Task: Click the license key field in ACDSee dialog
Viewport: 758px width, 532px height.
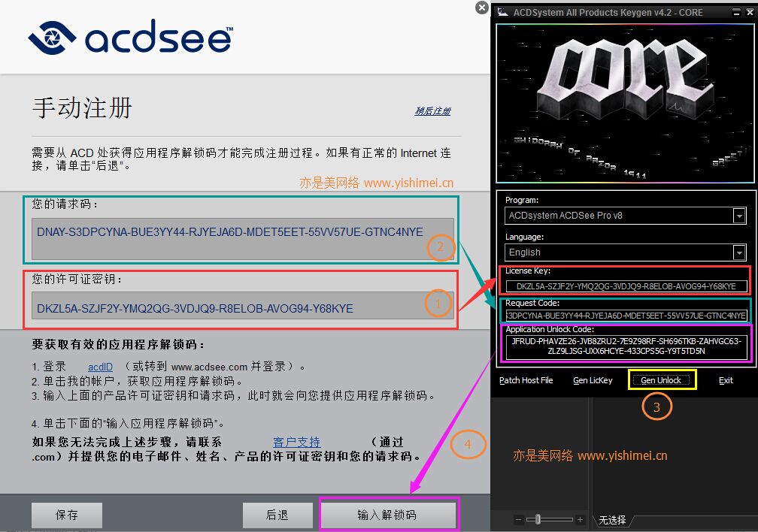Action: point(243,305)
